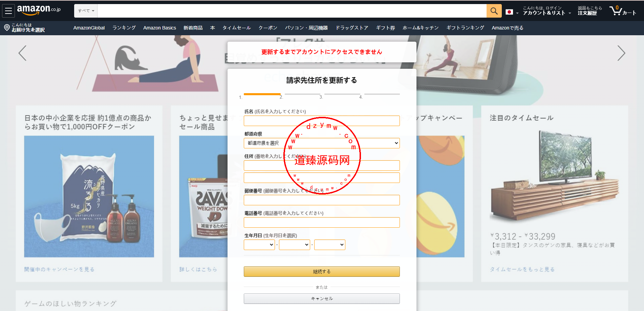Open the hamburger menu icon

[8, 11]
